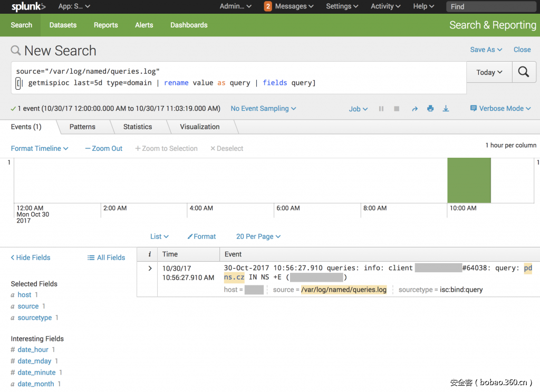Zoom Out the timeline
The width and height of the screenshot is (540, 392).
[x=103, y=148]
